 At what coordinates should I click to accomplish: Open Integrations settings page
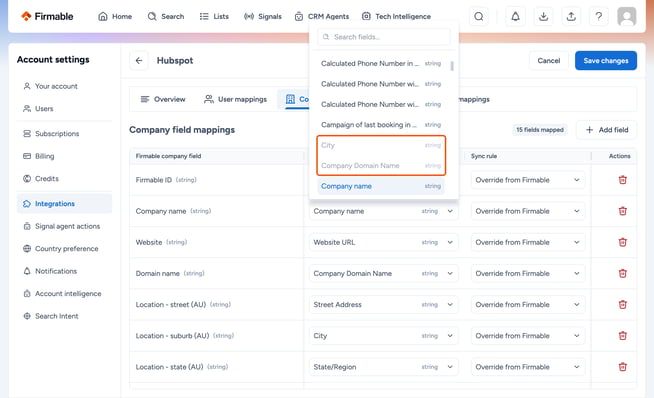[x=65, y=204]
